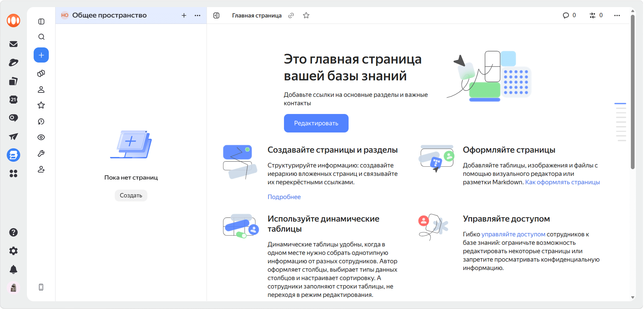Click the "Редактировать" button

[316, 123]
